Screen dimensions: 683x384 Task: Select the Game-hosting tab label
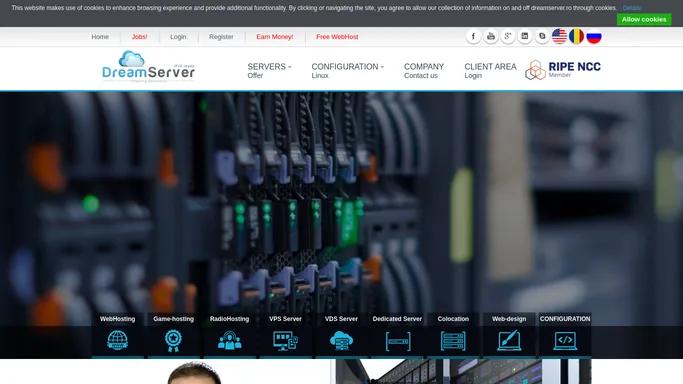click(173, 319)
